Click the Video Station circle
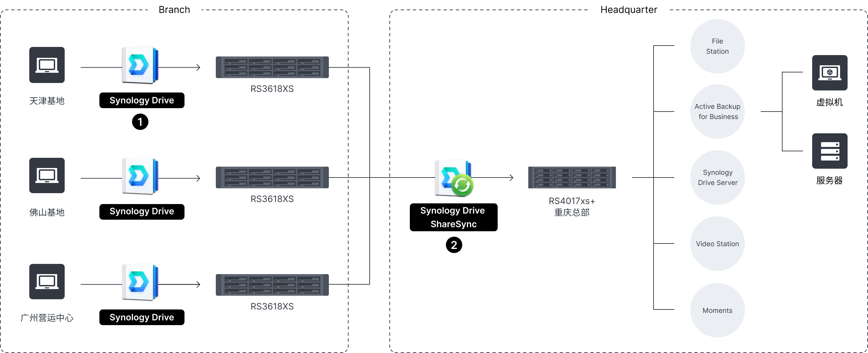 click(x=717, y=243)
